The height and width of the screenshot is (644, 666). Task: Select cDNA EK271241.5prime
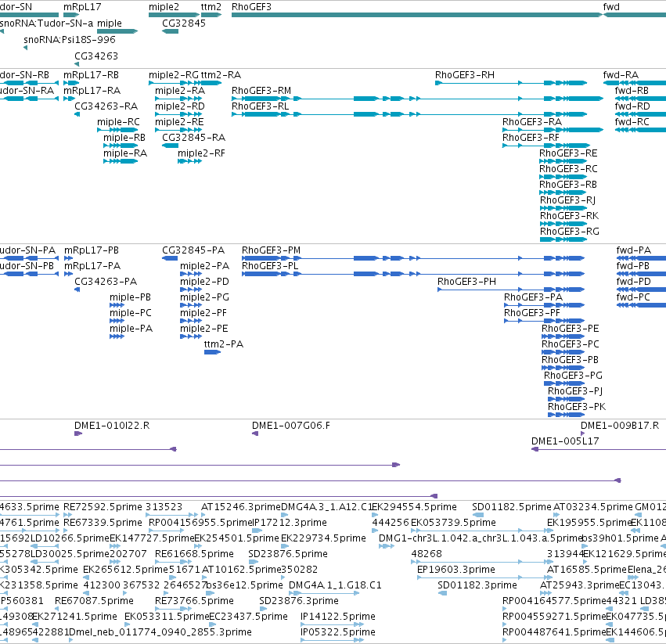click(x=35, y=624)
